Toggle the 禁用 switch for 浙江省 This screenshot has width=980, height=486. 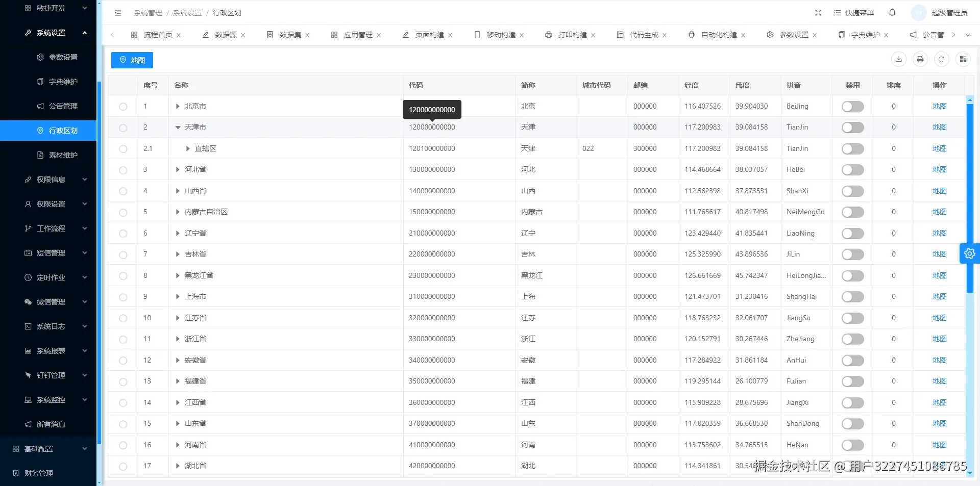[852, 339]
